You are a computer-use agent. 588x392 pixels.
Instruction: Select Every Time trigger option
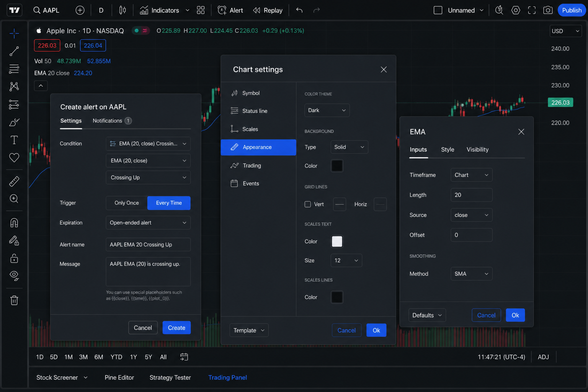point(169,203)
